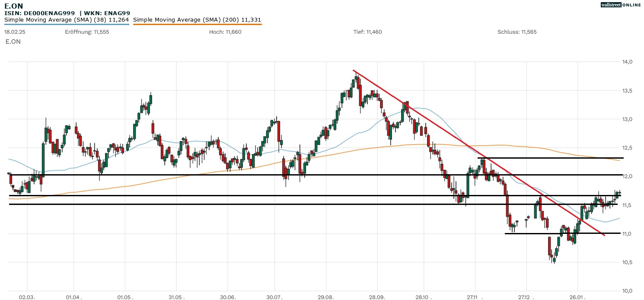Click the 10,5 price axis label

626,262
